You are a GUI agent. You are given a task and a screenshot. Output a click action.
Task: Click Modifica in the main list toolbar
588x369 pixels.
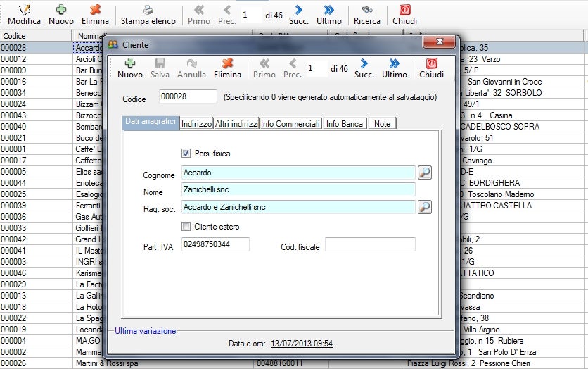pyautogui.click(x=24, y=15)
